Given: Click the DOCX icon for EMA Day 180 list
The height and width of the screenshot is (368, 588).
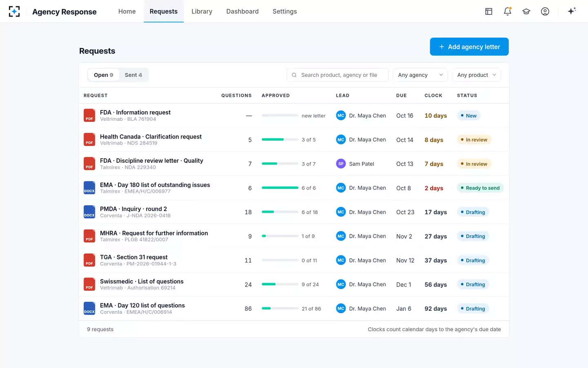Looking at the screenshot, I should [89, 188].
